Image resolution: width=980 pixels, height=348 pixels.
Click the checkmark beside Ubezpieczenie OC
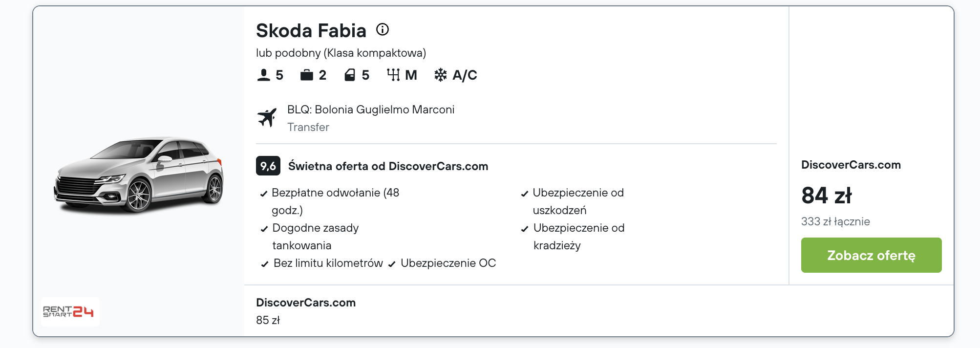point(392,264)
